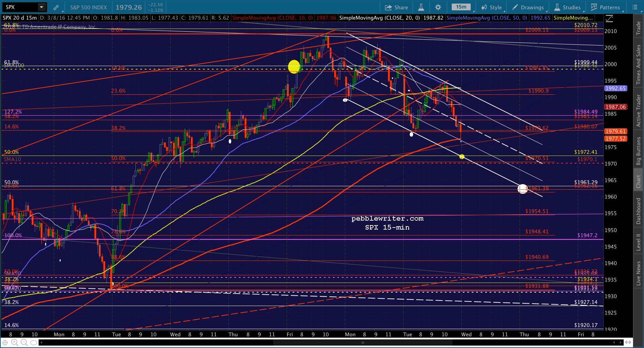
Task: Open the flask icon next to Share
Action: tap(421, 7)
